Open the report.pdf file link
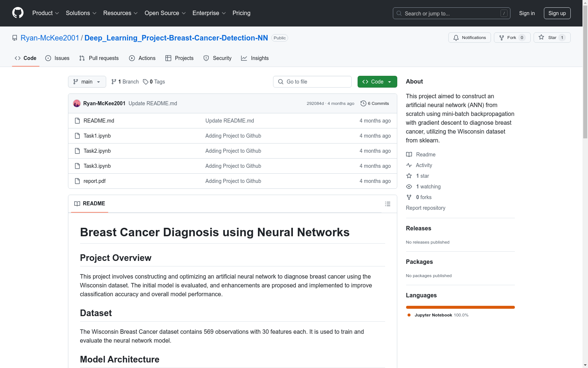This screenshot has width=588, height=368. point(94,181)
